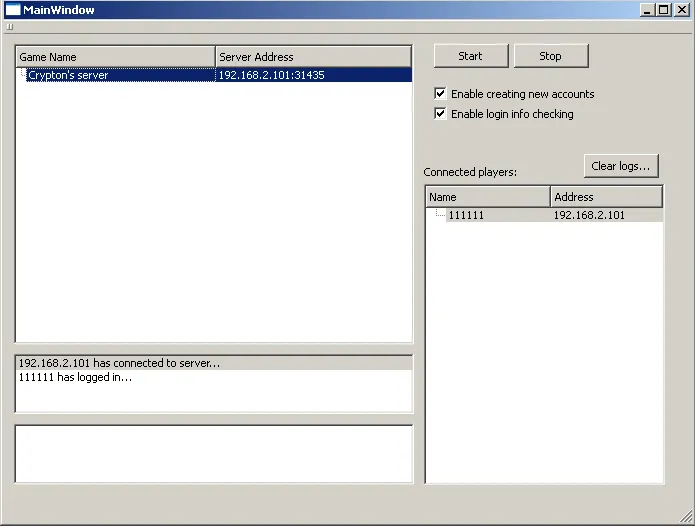
Task: Click the toolbar grip handle
Action: tap(10, 27)
